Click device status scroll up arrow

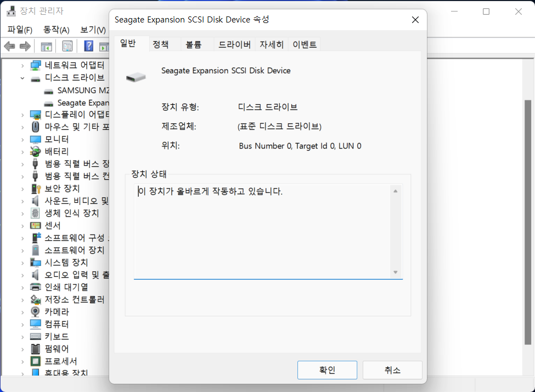(396, 191)
